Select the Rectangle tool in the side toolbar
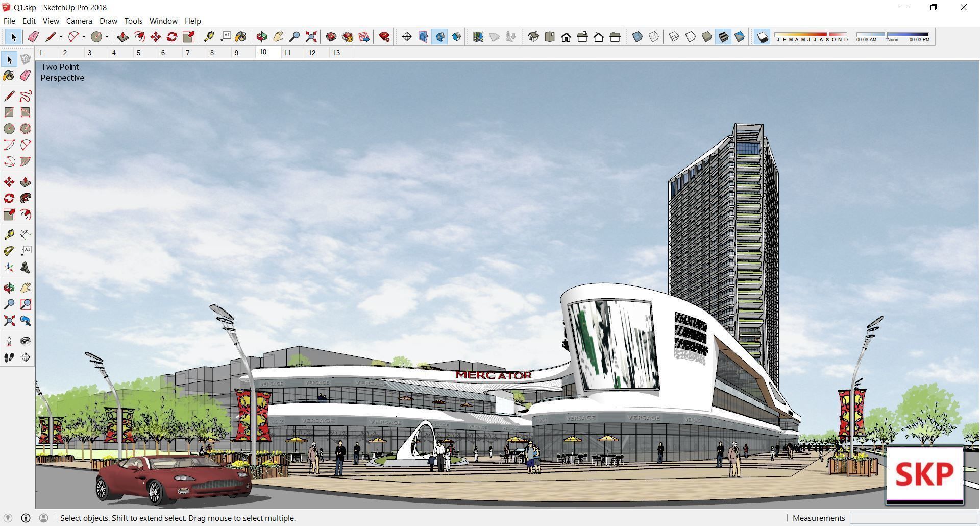Screen dimensions: 980x526 point(9,112)
